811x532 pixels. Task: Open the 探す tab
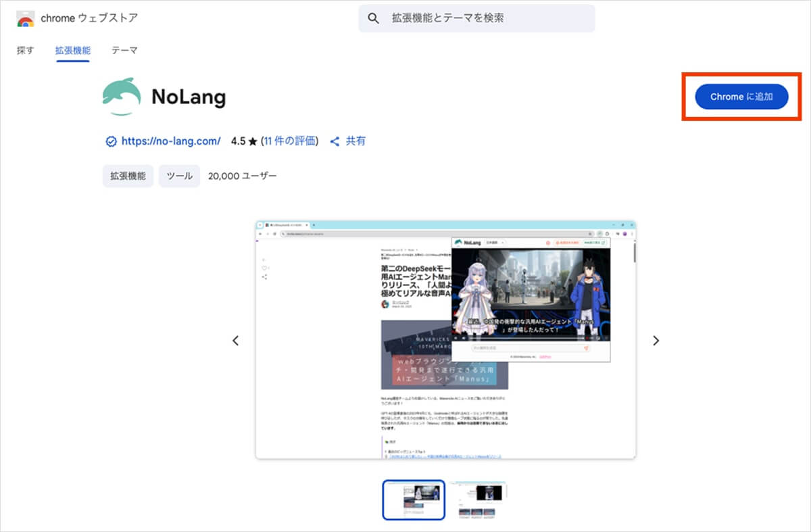coord(25,51)
